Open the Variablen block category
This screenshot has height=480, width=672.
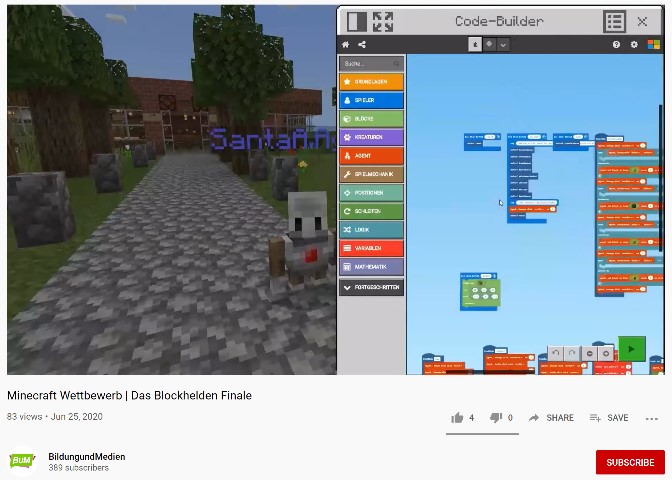click(x=371, y=248)
